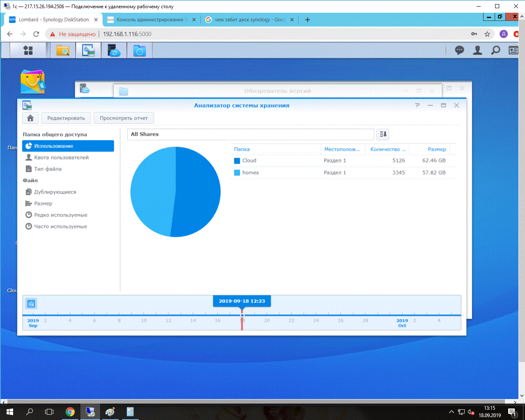Go to the Storage Analyzer home icon
This screenshot has height=420, width=525.
(30, 118)
